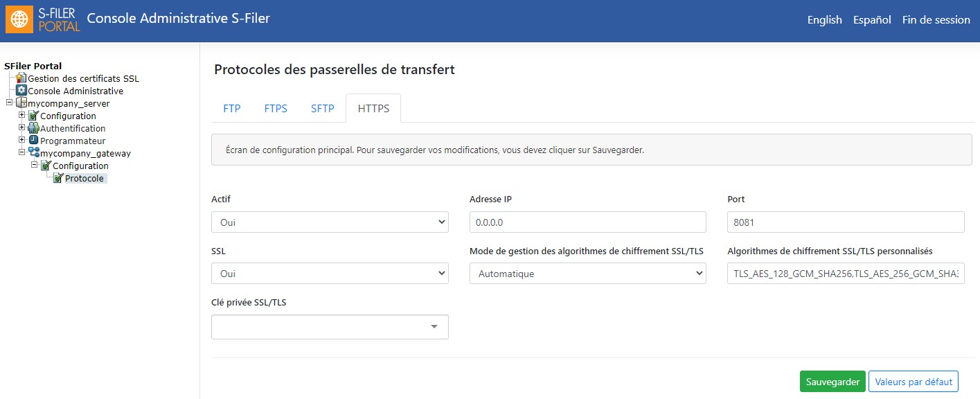Open the SSL Oui dropdown
980x399 pixels.
[x=330, y=274]
